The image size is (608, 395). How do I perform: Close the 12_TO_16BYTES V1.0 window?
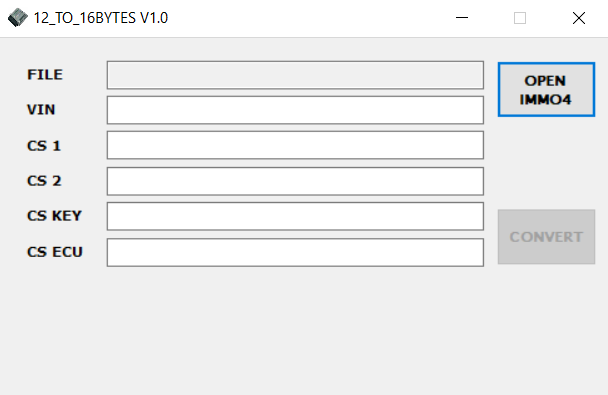(579, 18)
